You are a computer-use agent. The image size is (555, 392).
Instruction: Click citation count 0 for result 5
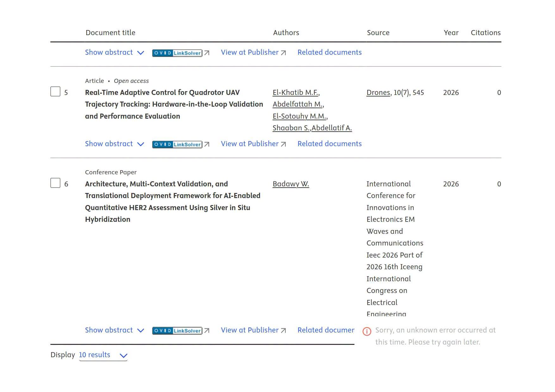pyautogui.click(x=499, y=93)
